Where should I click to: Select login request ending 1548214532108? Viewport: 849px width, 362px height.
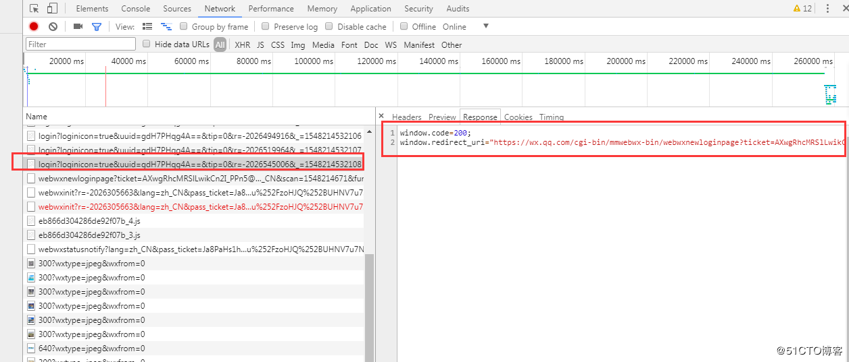pos(194,163)
